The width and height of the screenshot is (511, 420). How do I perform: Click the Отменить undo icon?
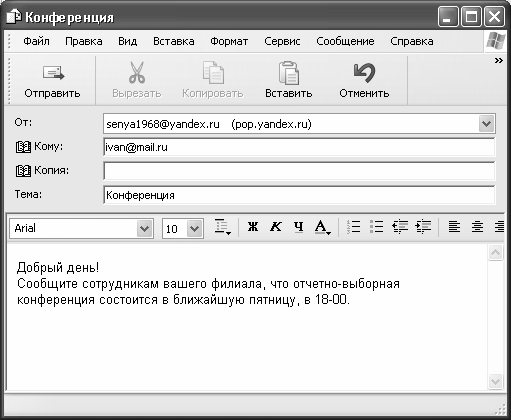click(364, 73)
